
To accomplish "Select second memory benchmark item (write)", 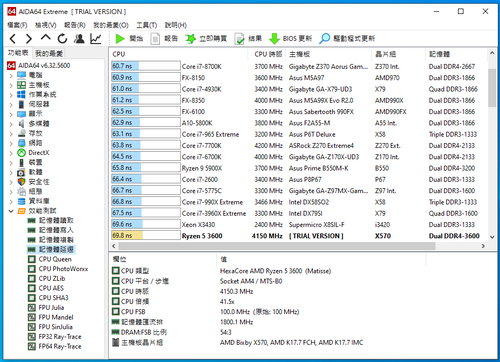I will [x=50, y=230].
